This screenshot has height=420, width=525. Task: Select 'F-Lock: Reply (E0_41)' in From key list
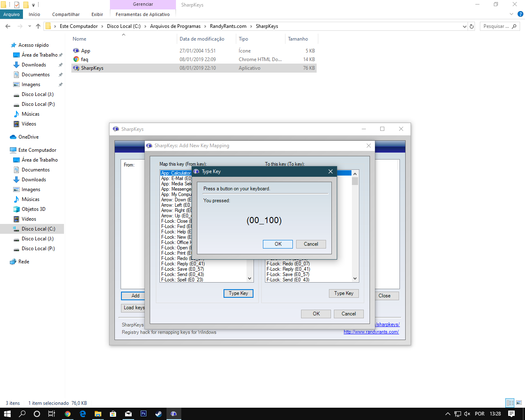click(183, 264)
